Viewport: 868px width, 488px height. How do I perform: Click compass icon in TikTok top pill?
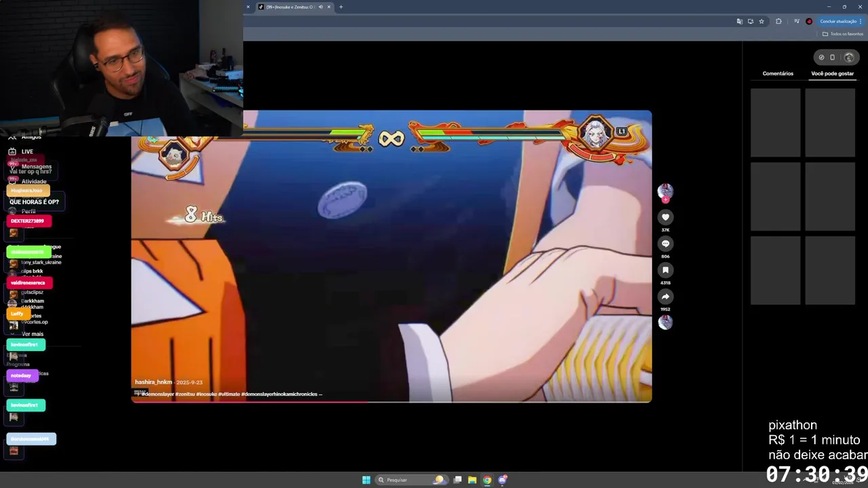(821, 57)
